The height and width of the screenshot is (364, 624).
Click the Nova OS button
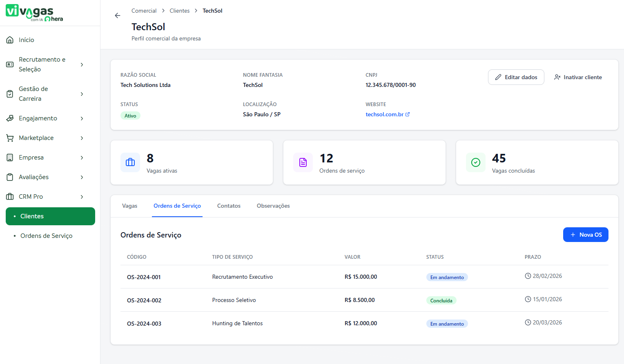[x=586, y=235]
